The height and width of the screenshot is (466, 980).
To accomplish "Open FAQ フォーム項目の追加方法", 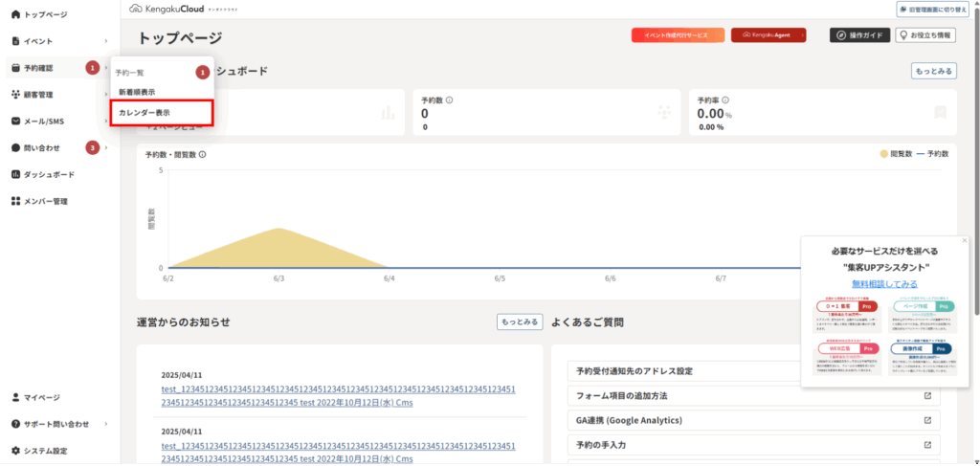I will pos(754,395).
